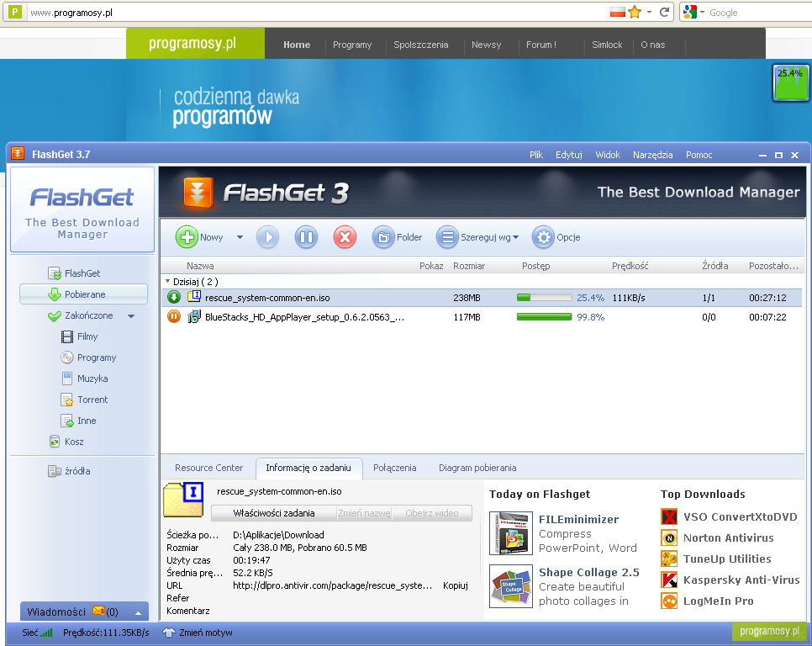Open the FILEminimizer link
The image size is (812, 646).
(x=578, y=519)
